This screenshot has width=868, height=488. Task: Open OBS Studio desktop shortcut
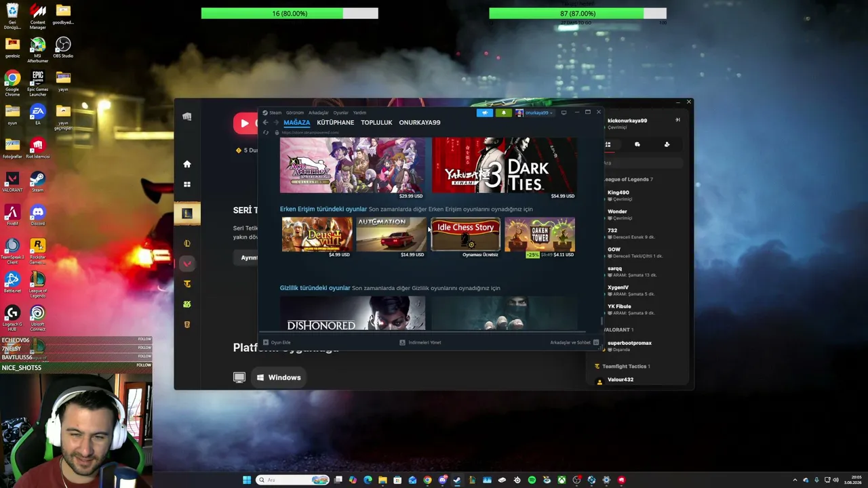(x=63, y=47)
